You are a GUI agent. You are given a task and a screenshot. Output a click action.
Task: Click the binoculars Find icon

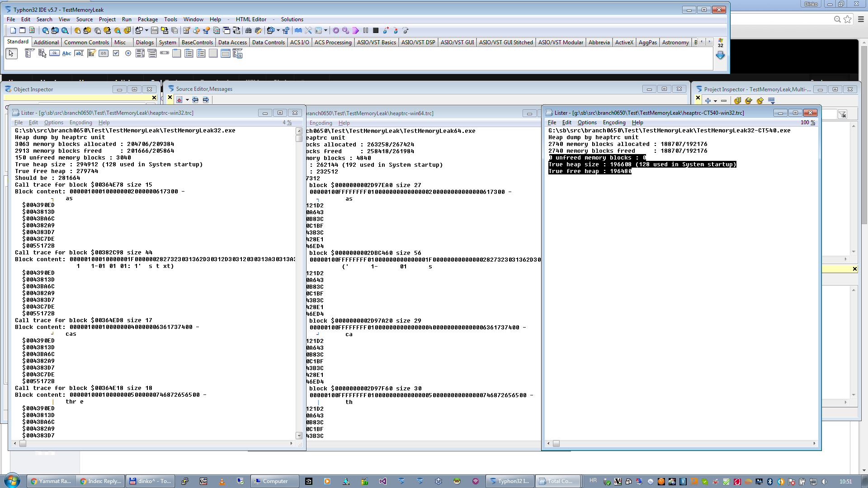coord(248,30)
